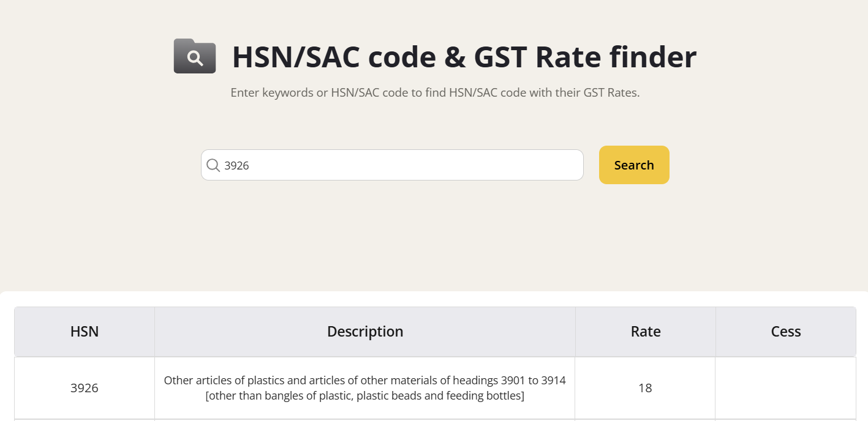
Task: Click the description text for heading 3926
Action: point(365,387)
